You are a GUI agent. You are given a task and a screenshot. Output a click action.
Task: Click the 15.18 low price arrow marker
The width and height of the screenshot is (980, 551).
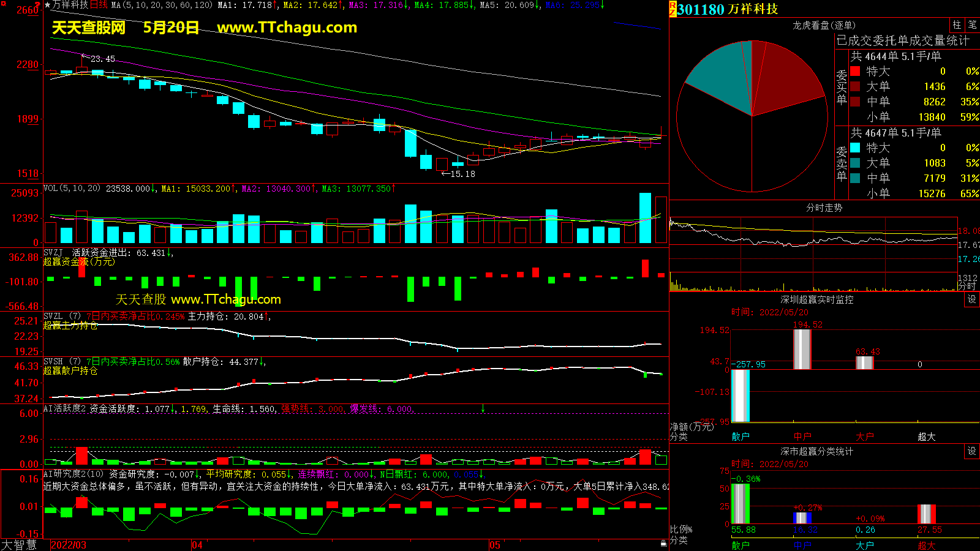[x=458, y=174]
